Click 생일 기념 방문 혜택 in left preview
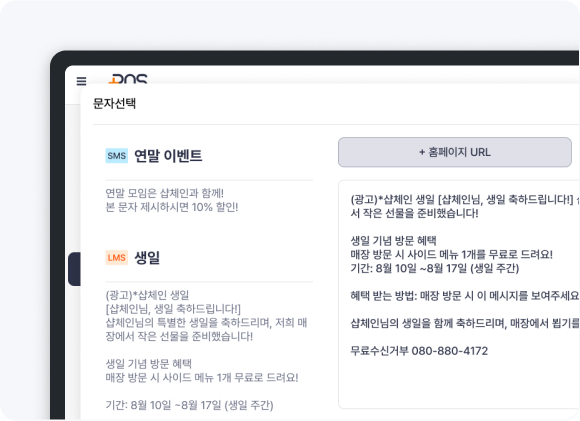The height and width of the screenshot is (421, 580). [148, 364]
